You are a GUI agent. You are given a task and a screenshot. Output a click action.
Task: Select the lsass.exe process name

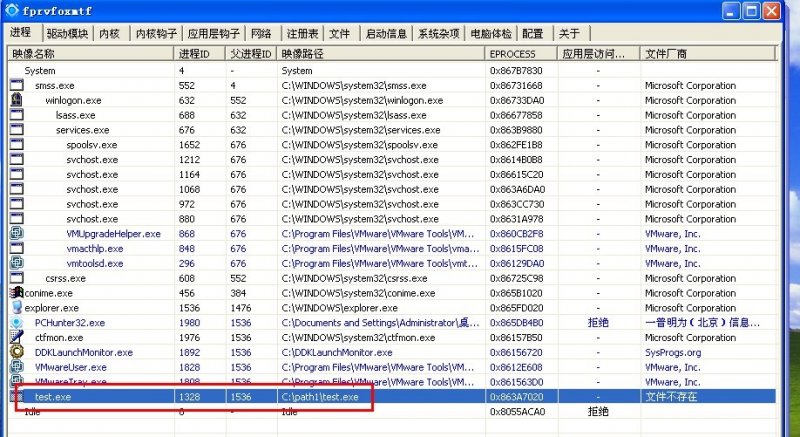pos(76,115)
